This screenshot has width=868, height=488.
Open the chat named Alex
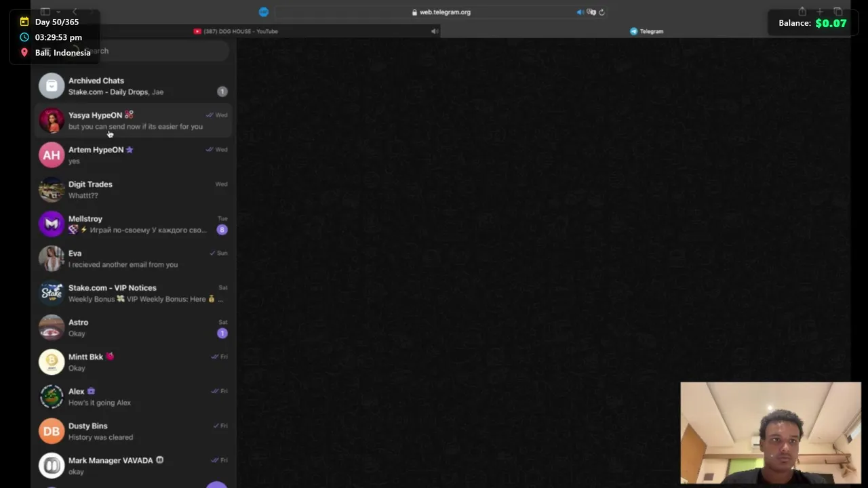(133, 397)
